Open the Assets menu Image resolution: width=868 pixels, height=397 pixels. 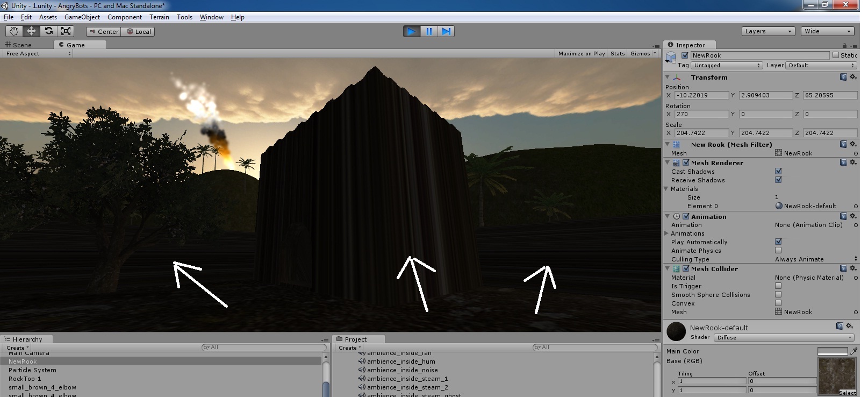click(48, 17)
